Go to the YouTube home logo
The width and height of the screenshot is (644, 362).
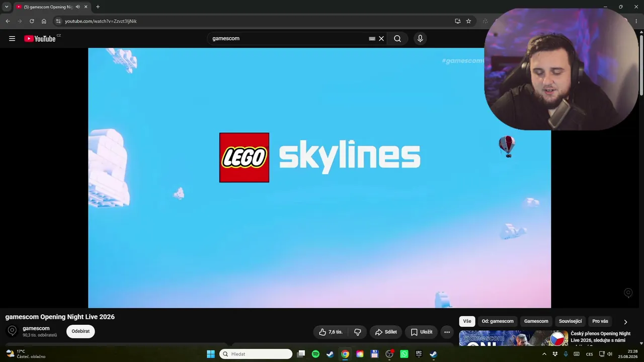tap(40, 39)
